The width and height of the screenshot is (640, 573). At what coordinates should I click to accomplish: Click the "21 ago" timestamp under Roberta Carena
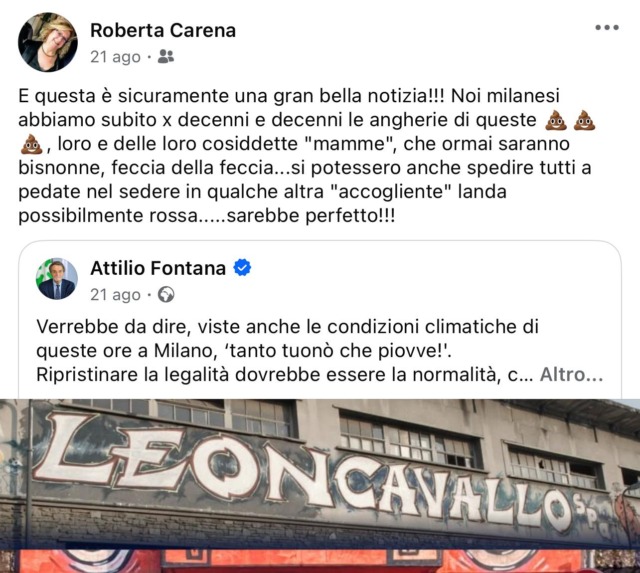pos(115,57)
